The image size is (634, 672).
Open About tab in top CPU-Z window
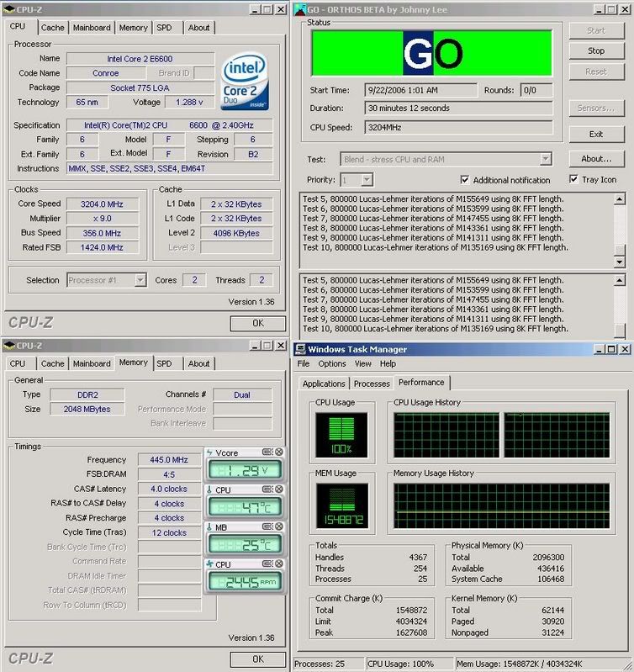[198, 28]
